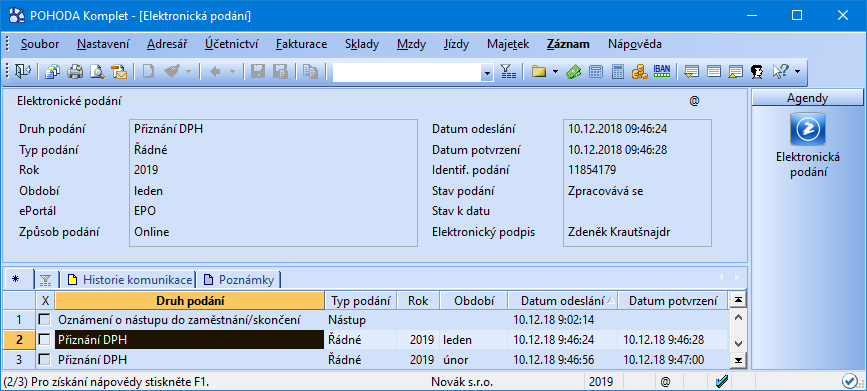
Task: Click the yellow folder toolbar icon
Action: 539,71
